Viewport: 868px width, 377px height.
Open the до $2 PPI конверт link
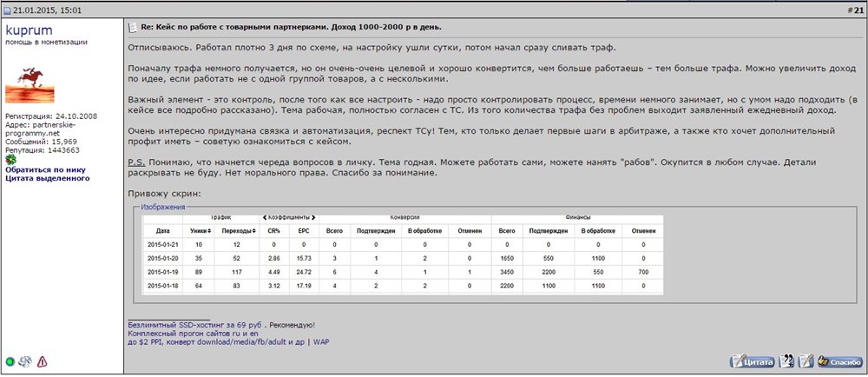coord(216,342)
